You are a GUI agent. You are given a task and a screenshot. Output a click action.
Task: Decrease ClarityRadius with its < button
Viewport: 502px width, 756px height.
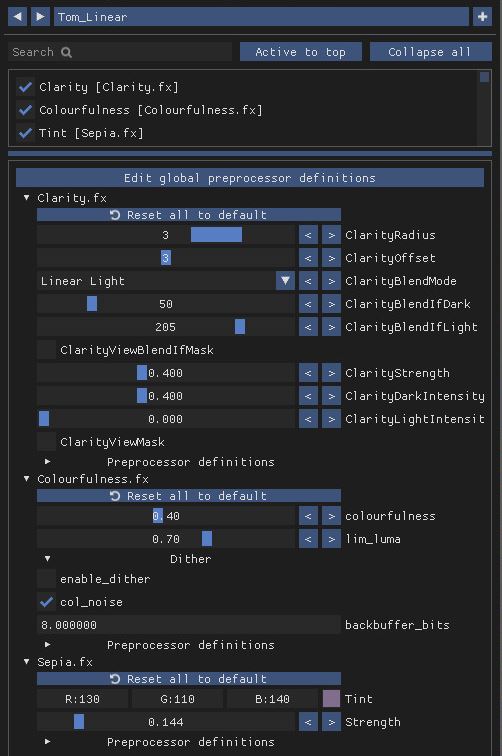(x=308, y=235)
